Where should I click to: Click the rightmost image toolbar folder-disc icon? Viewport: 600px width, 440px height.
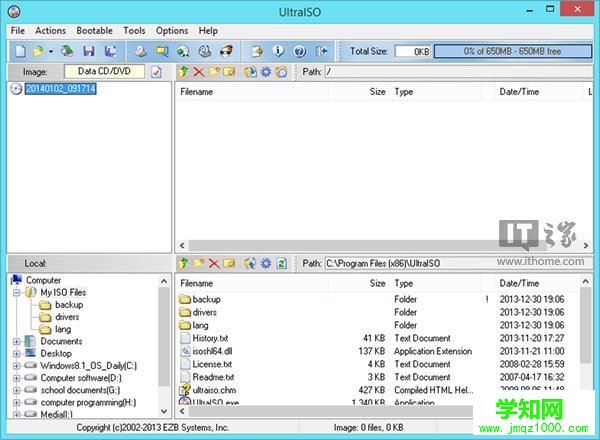[281, 72]
